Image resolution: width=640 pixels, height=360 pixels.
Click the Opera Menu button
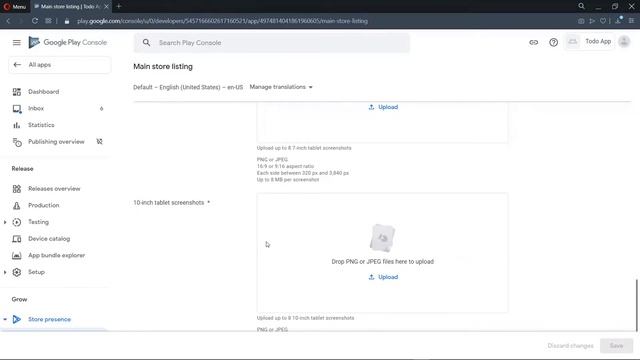(x=15, y=7)
